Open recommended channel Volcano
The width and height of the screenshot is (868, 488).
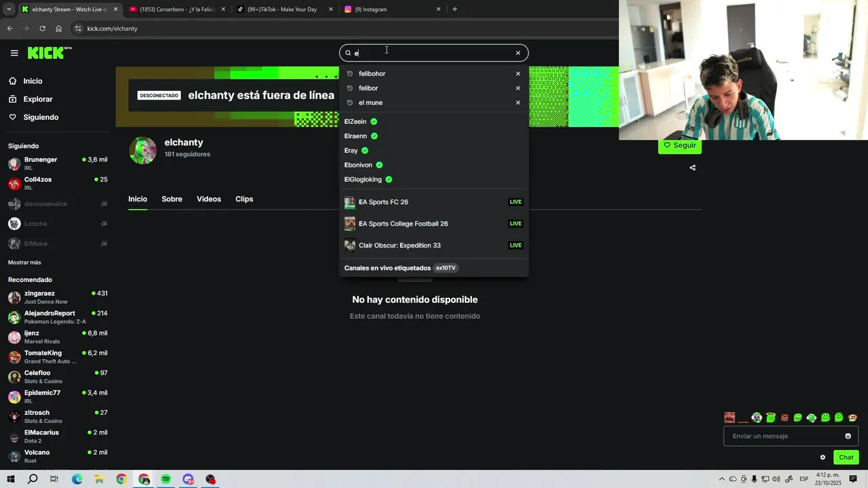click(x=58, y=456)
